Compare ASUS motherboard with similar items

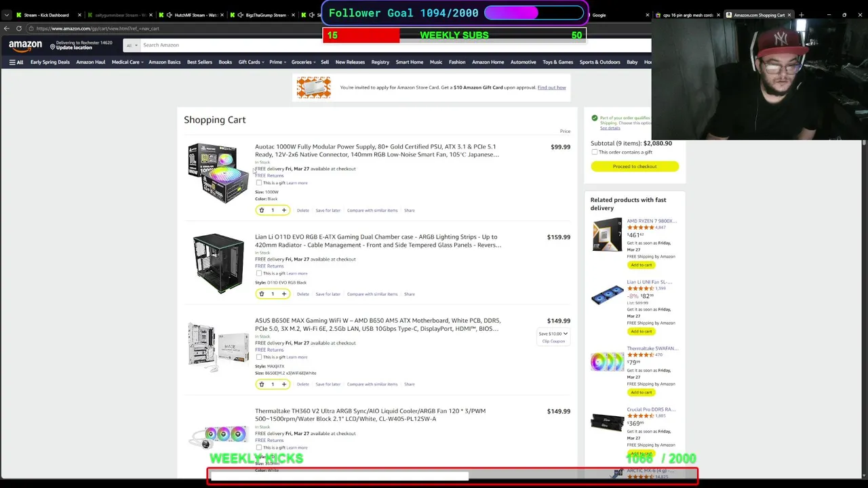pos(372,384)
